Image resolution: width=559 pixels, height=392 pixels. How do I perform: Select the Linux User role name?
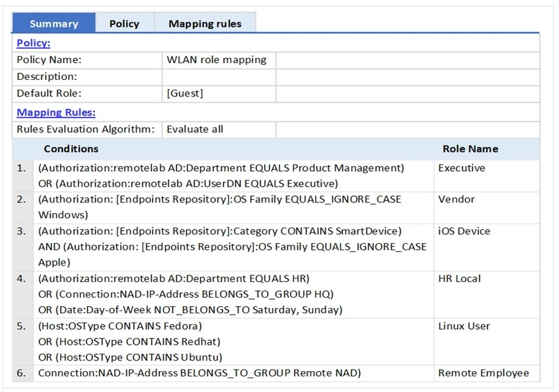[x=464, y=326]
